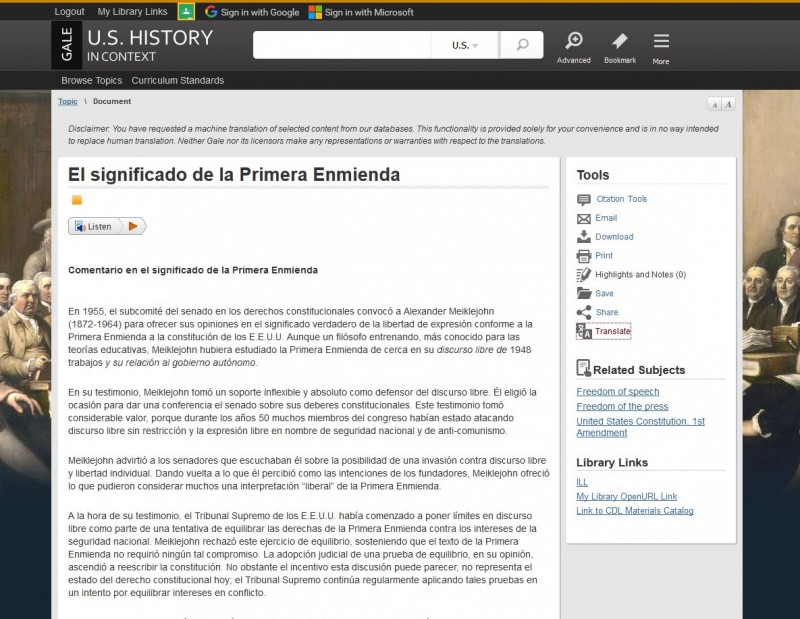Open Freedom of the press related subject

[622, 406]
